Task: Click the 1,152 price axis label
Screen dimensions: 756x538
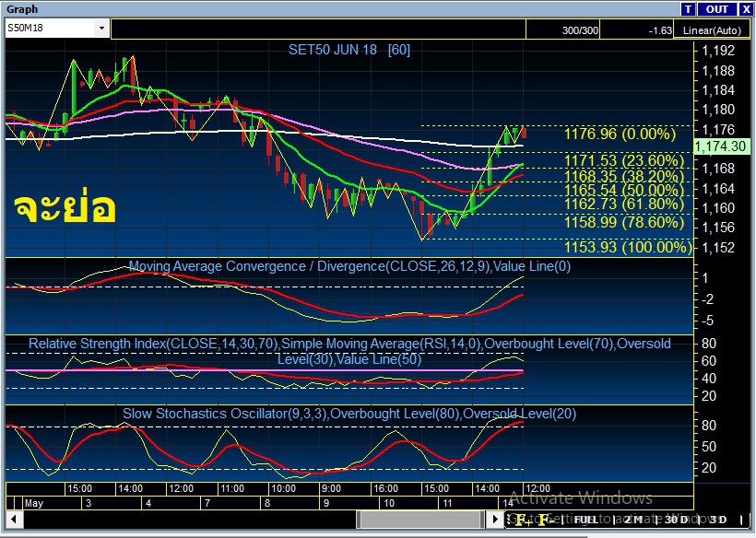Action: pos(718,247)
